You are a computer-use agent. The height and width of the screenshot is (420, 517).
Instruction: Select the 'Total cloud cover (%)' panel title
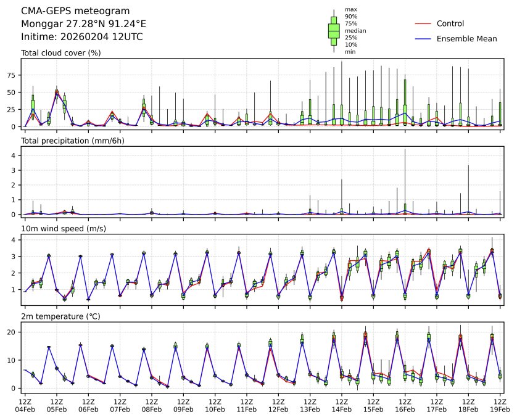tap(60, 53)
